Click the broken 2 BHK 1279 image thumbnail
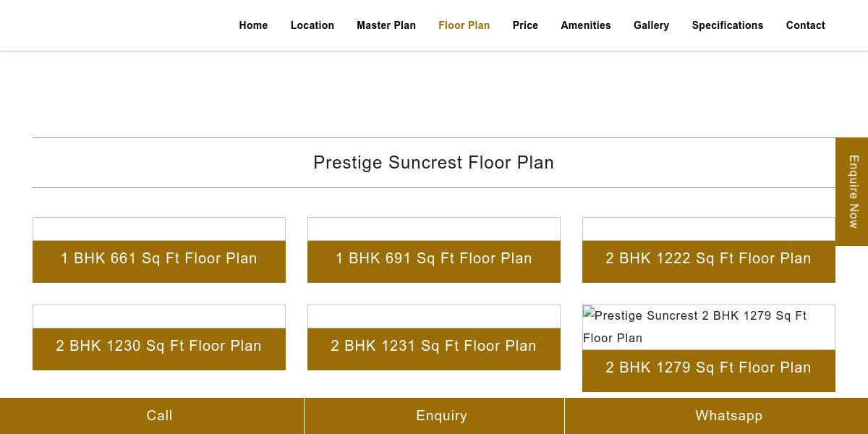868x434 pixels. coord(709,327)
